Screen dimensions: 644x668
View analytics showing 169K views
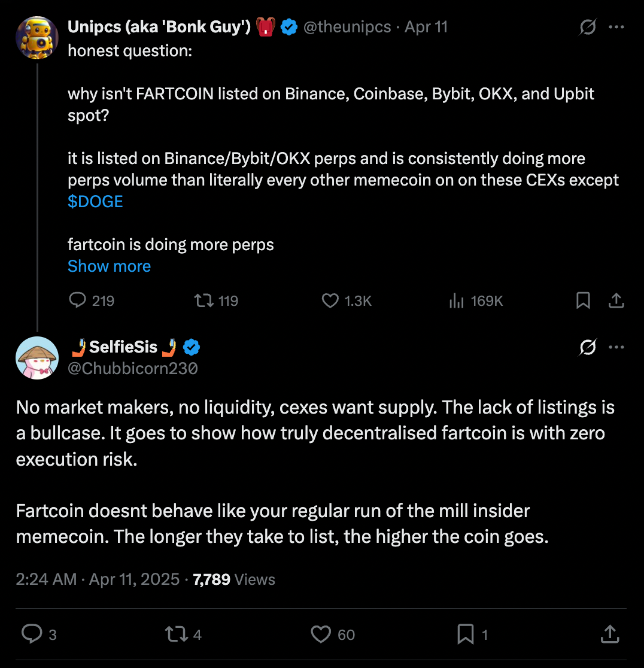click(457, 300)
